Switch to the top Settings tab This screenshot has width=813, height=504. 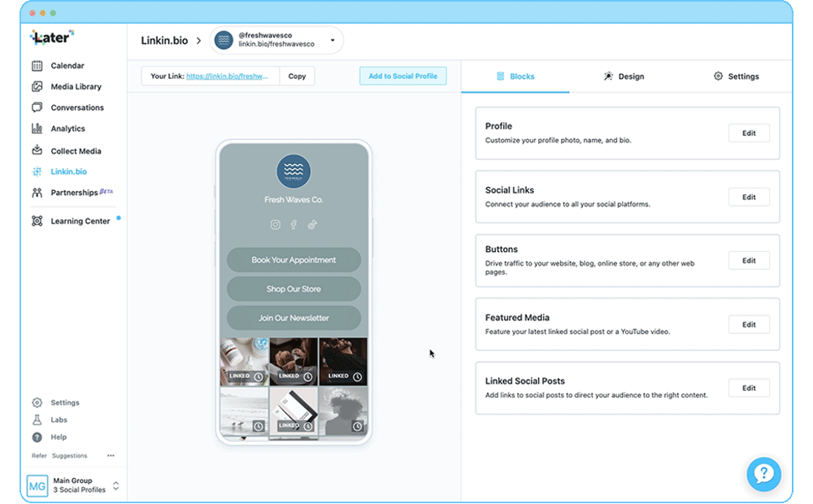coord(737,76)
